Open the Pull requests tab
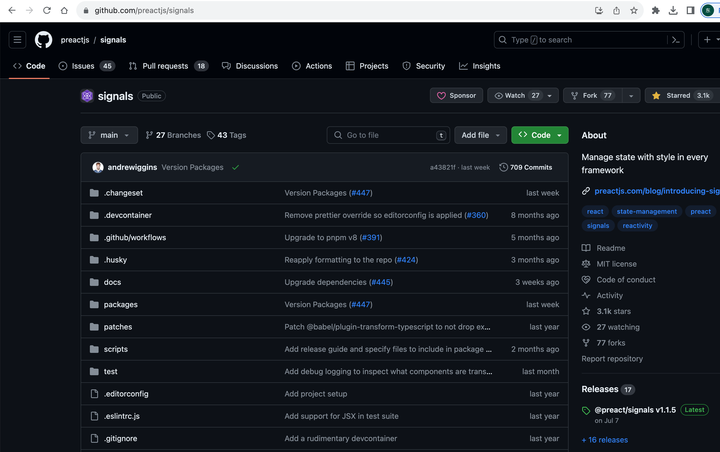 (169, 66)
